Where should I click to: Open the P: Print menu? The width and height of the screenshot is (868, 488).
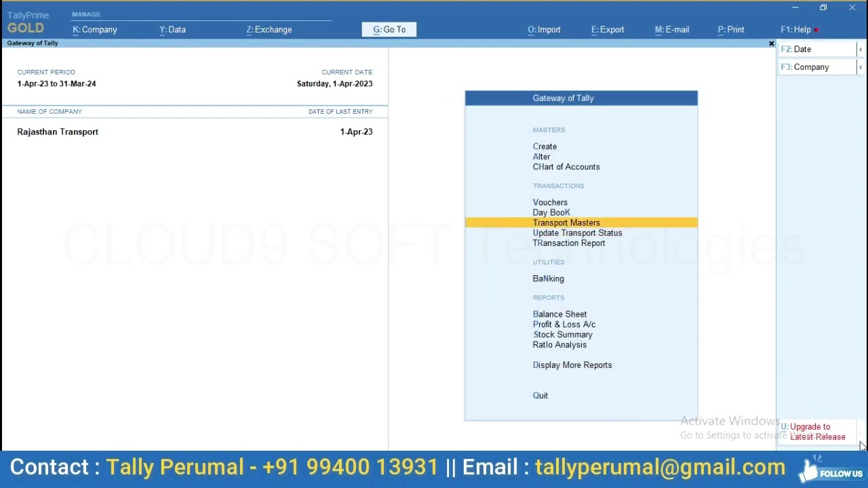click(731, 30)
